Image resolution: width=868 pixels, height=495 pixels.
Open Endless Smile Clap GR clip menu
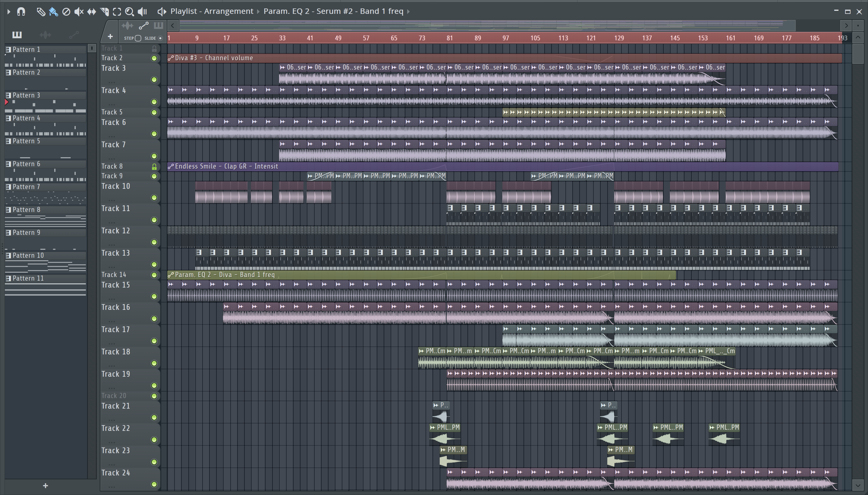coord(171,167)
